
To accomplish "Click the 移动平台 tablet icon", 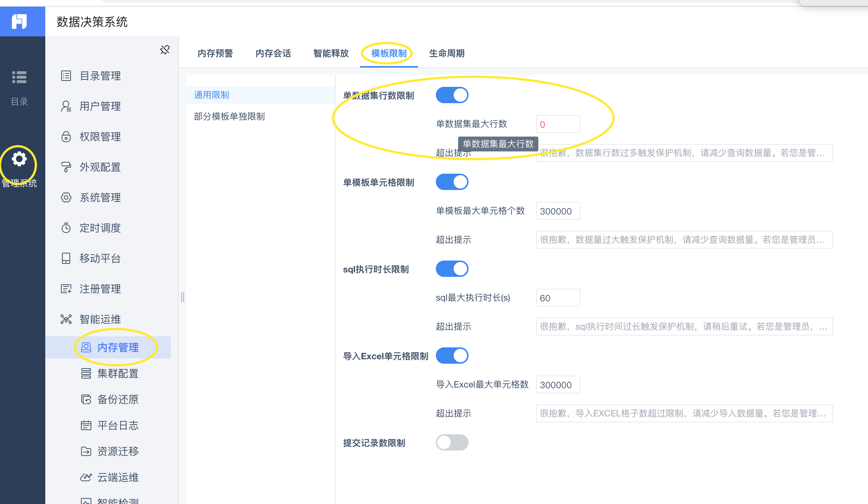I will click(x=66, y=258).
